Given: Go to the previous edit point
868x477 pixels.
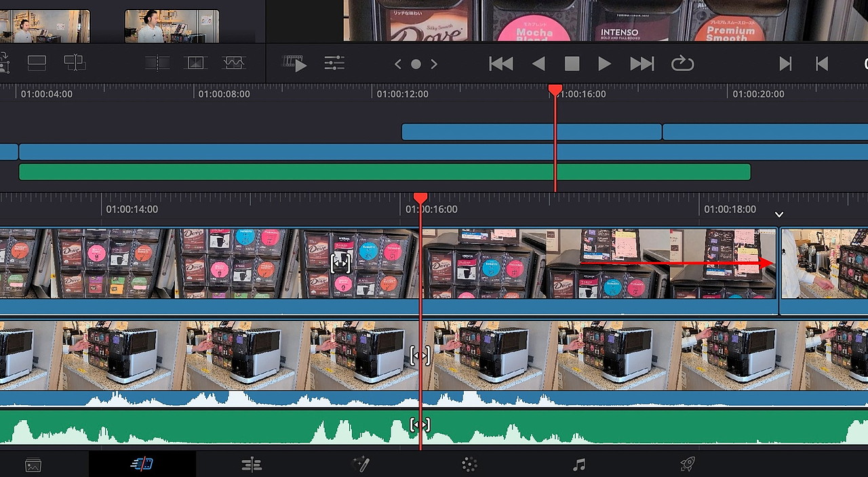Looking at the screenshot, I should pos(822,64).
